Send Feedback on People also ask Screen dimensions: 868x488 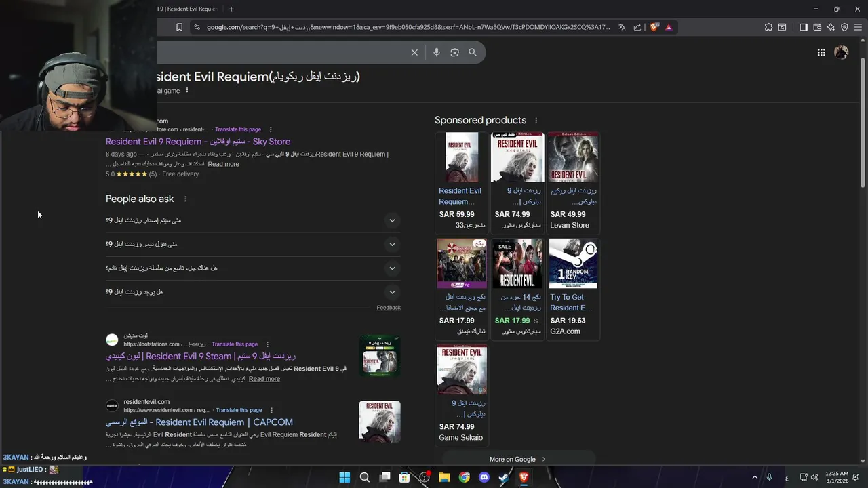(x=389, y=308)
